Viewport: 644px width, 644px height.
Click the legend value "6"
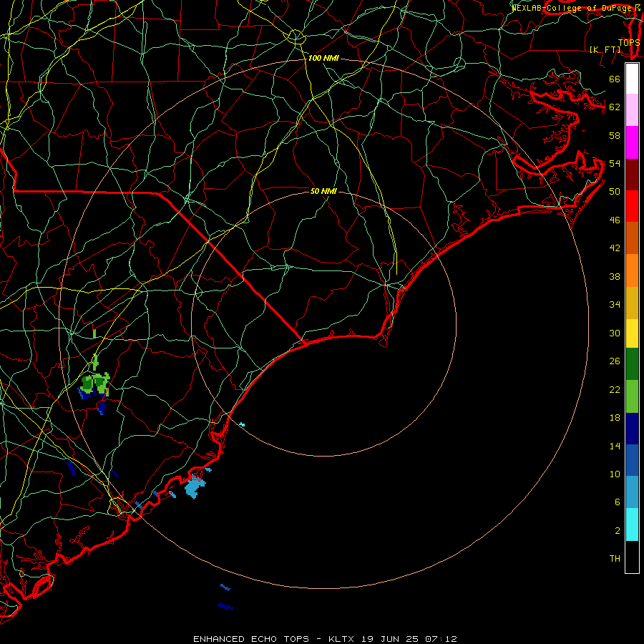pos(618,502)
